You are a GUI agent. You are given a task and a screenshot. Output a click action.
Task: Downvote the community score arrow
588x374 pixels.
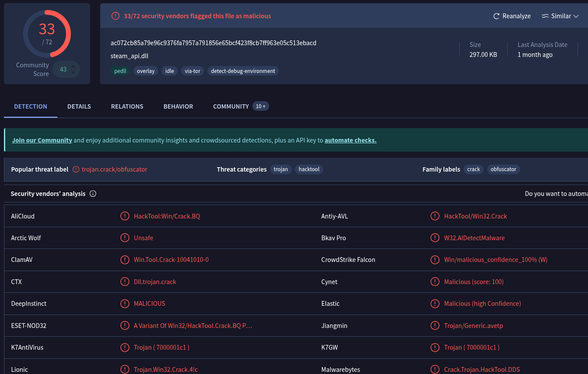73,73
